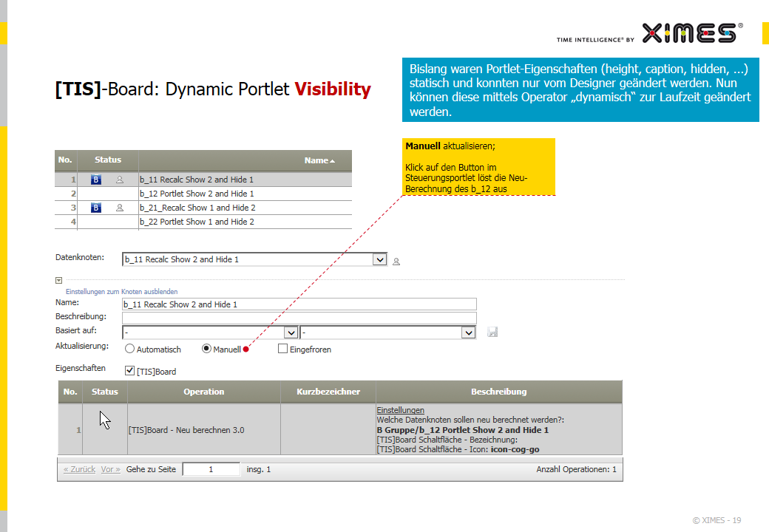Click the Beschreibung column header
The image size is (769, 532).
[499, 392]
